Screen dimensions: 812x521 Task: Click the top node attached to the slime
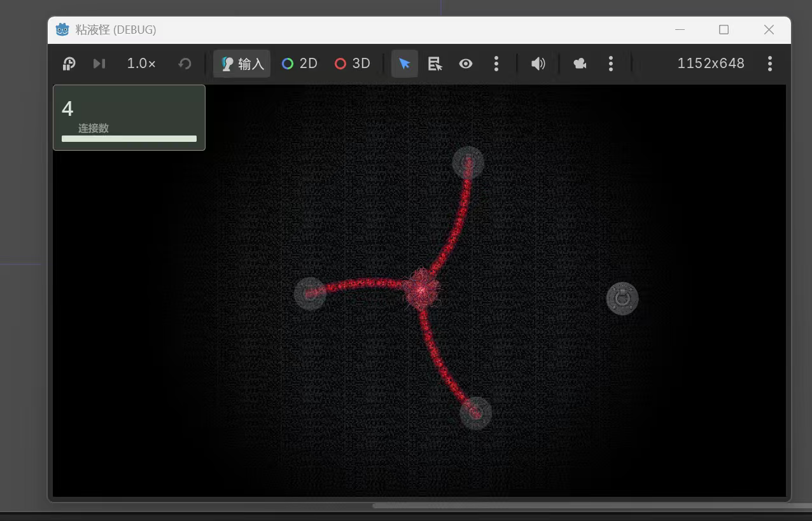[468, 163]
